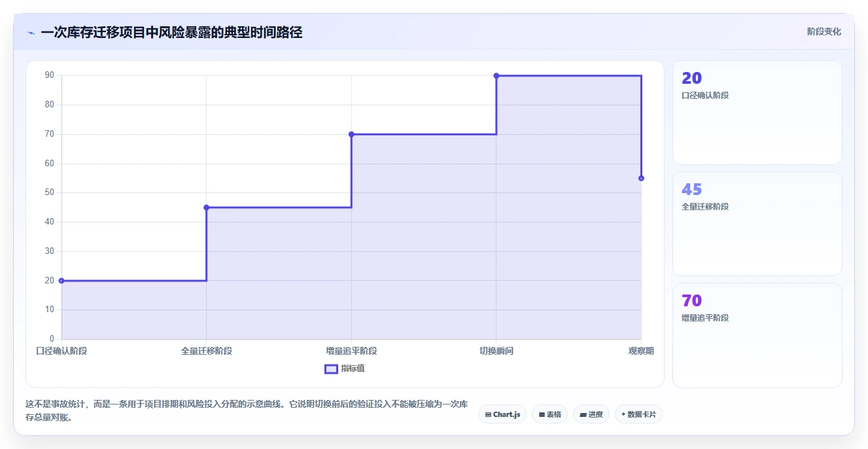
Task: Select the 进度 tag chip
Action: (591, 414)
